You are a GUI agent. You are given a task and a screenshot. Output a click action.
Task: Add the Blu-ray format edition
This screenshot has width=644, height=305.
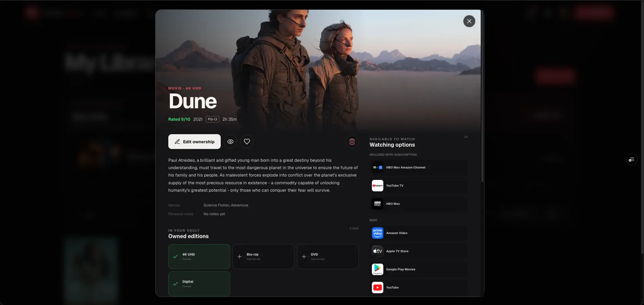(x=263, y=257)
